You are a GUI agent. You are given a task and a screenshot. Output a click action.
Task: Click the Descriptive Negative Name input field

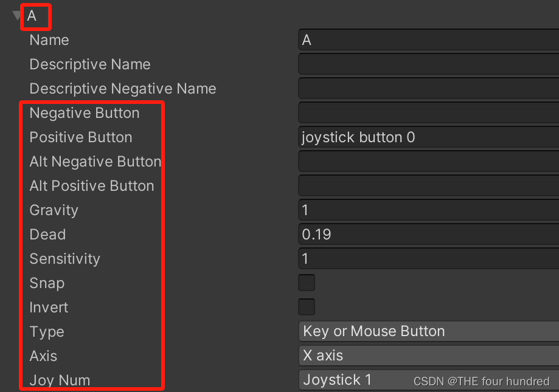click(426, 88)
